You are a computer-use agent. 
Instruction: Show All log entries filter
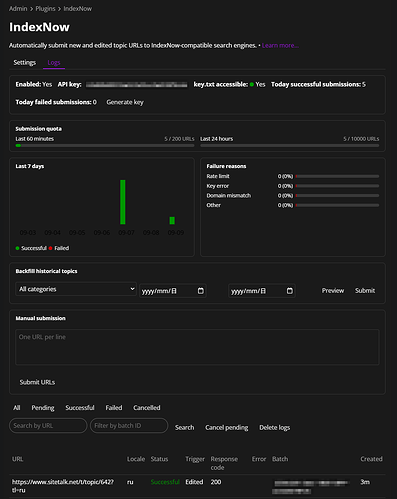click(x=17, y=408)
